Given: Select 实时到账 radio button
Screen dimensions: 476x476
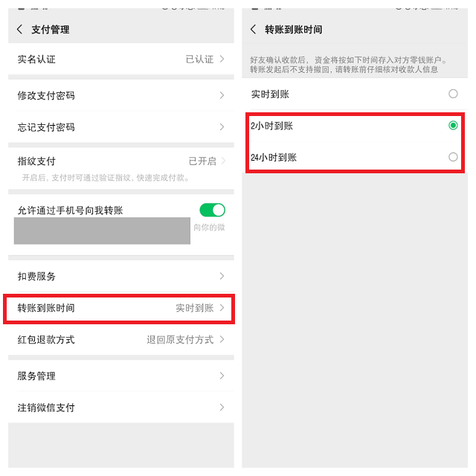Looking at the screenshot, I should (x=453, y=94).
